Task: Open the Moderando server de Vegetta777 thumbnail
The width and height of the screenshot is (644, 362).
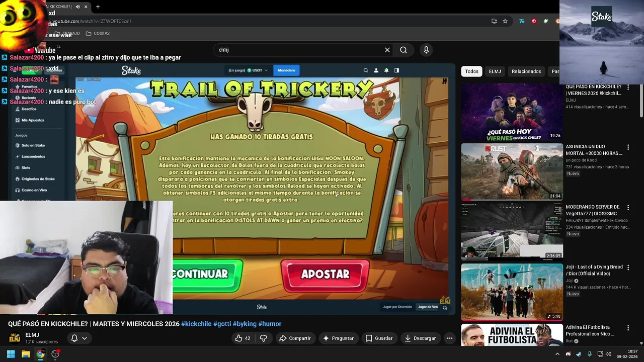Action: coord(512,231)
